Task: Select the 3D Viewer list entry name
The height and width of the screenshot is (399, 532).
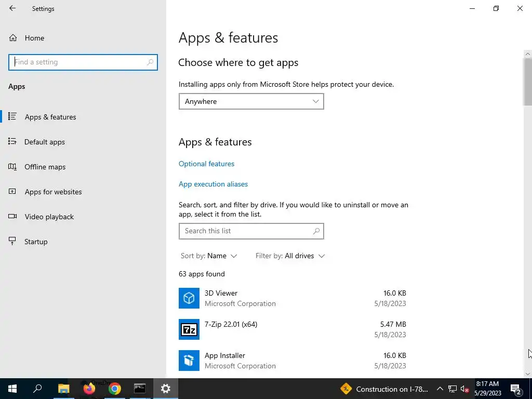Action: (221, 293)
